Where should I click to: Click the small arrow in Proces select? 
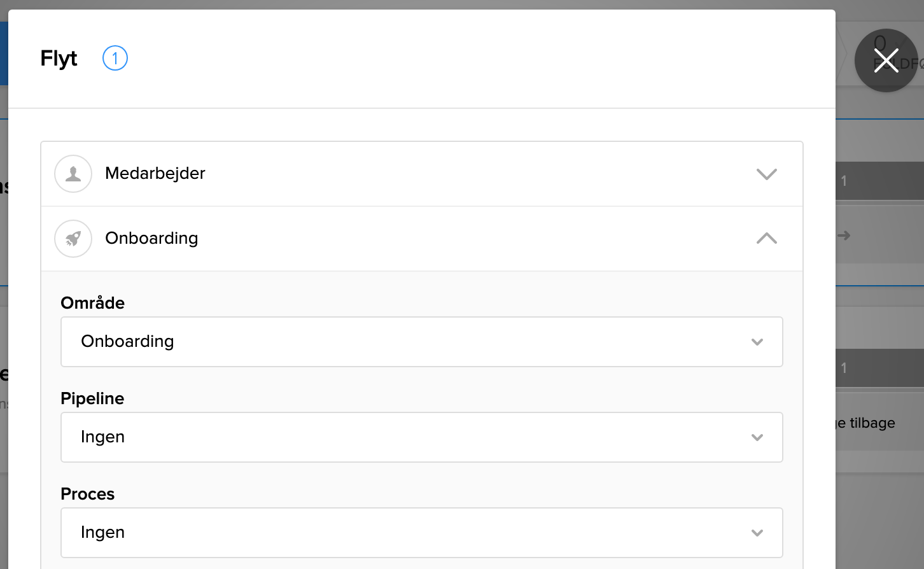(757, 533)
